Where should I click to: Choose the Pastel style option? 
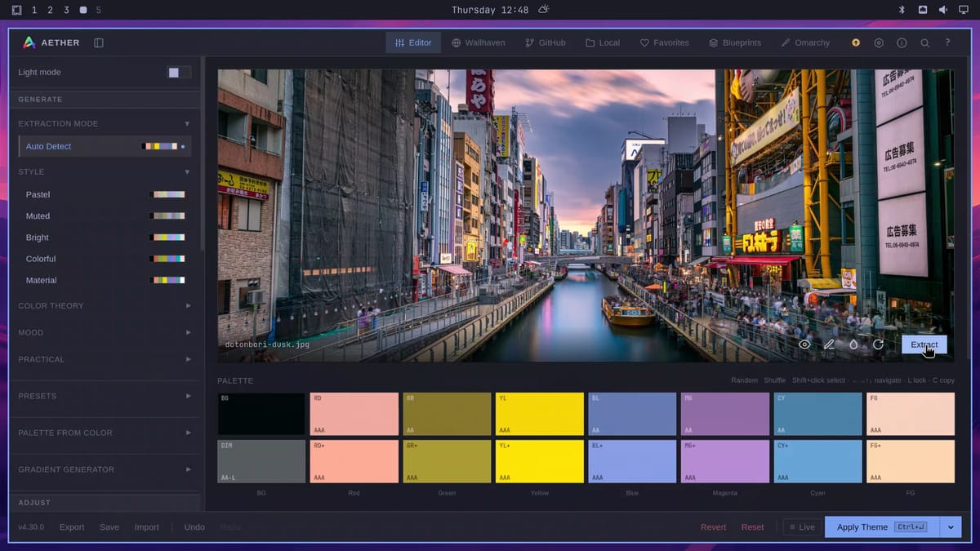click(x=105, y=194)
